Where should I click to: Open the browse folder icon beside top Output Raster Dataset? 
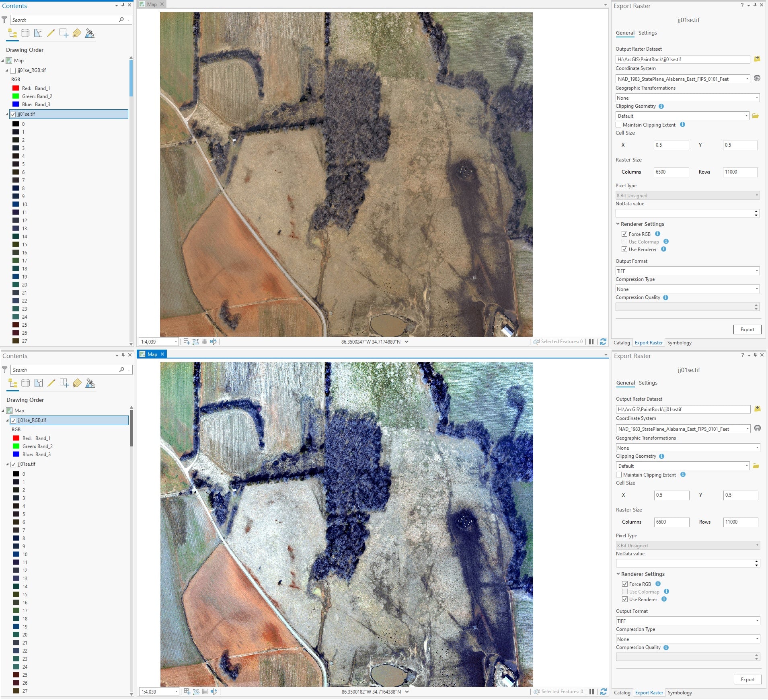(x=757, y=59)
